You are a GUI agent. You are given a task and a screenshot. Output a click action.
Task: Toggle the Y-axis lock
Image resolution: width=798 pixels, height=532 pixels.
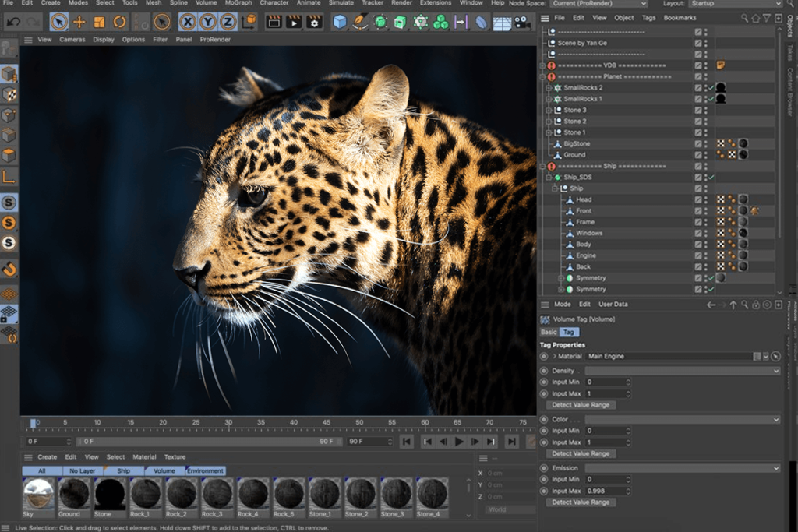point(210,22)
